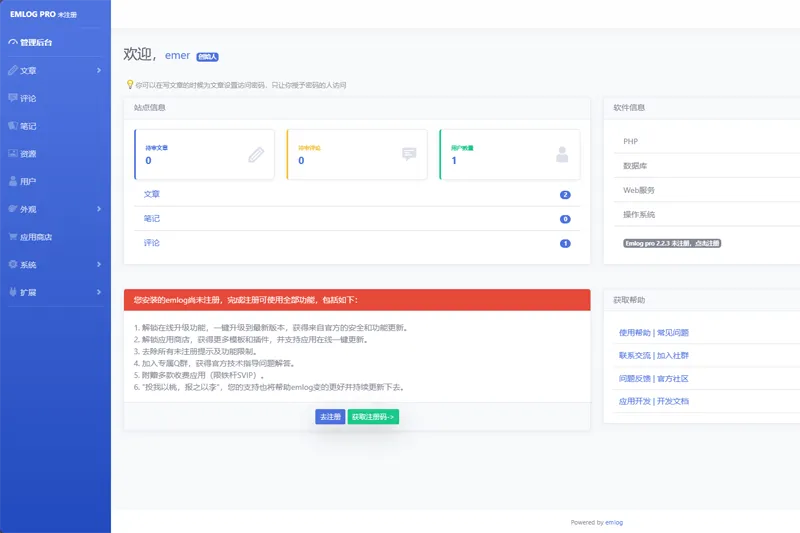Click the emer username link
This screenshot has width=800, height=533.
pos(177,55)
